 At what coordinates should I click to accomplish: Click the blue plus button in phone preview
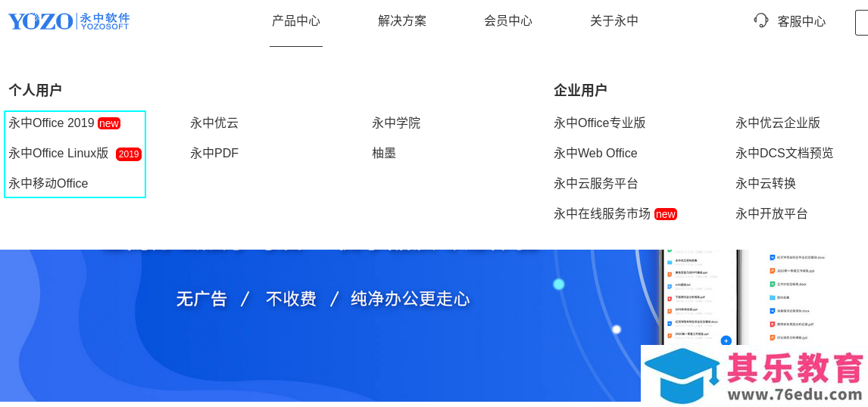(726, 340)
